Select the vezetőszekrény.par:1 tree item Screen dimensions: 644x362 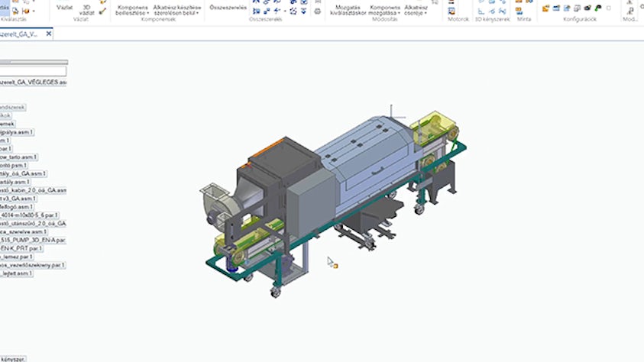tap(32, 265)
